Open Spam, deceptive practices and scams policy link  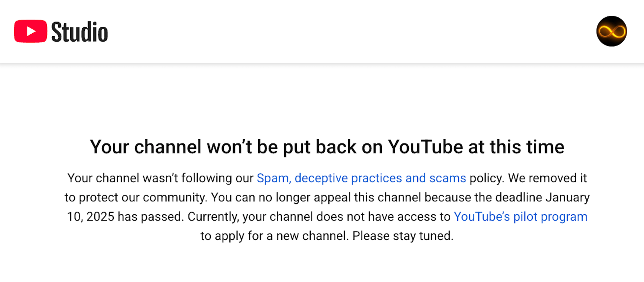361,178
